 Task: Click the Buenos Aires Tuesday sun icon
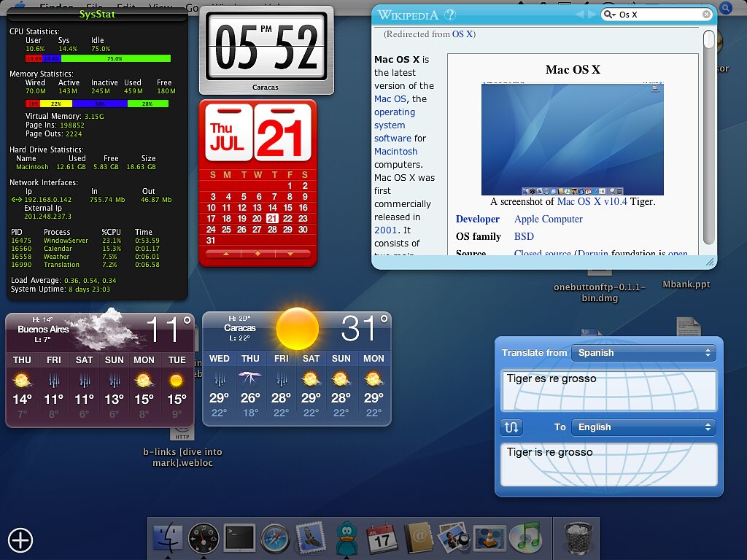[177, 381]
